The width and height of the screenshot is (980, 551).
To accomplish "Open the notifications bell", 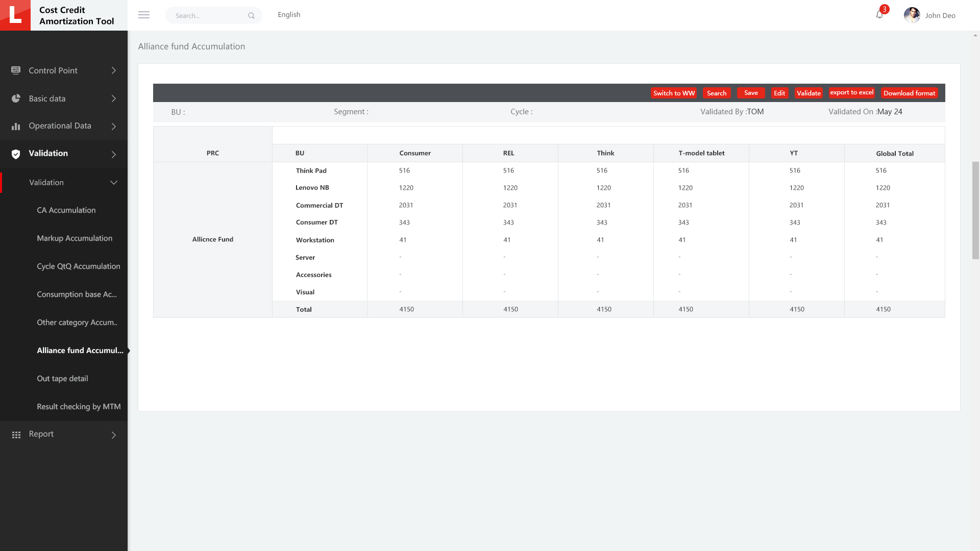I will click(x=879, y=15).
